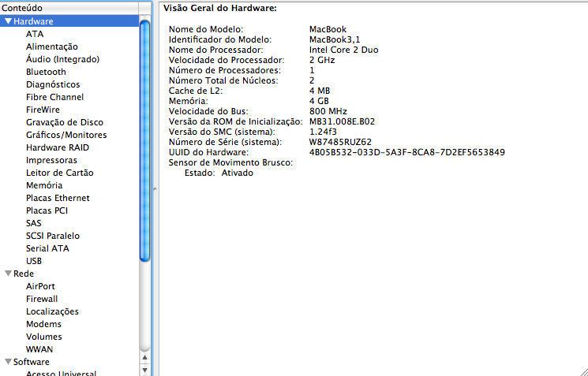Click the Sensor de Movimento Brusco label
The image size is (588, 376).
click(x=230, y=163)
